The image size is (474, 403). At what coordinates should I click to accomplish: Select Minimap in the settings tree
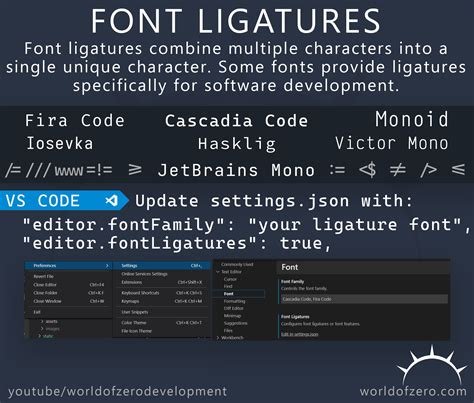[232, 316]
